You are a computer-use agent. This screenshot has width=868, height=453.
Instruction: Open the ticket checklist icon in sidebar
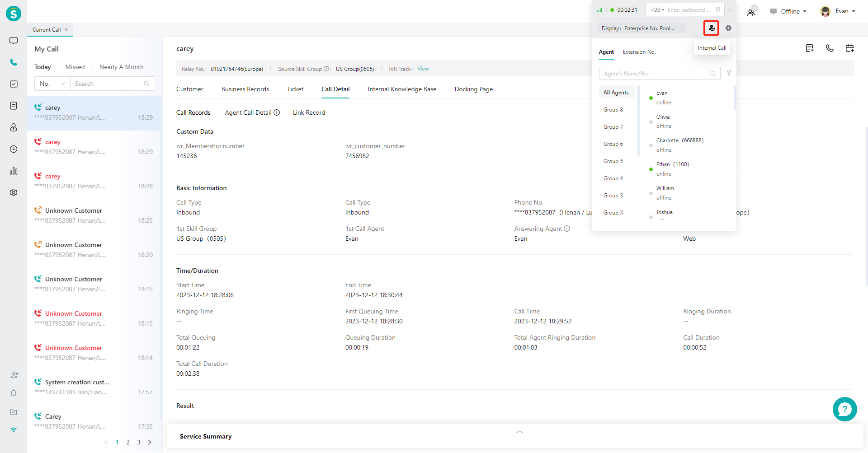click(14, 84)
